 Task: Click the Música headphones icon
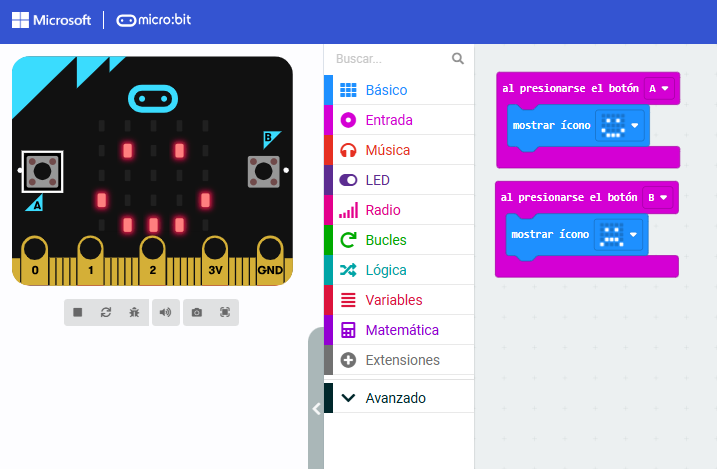348,150
